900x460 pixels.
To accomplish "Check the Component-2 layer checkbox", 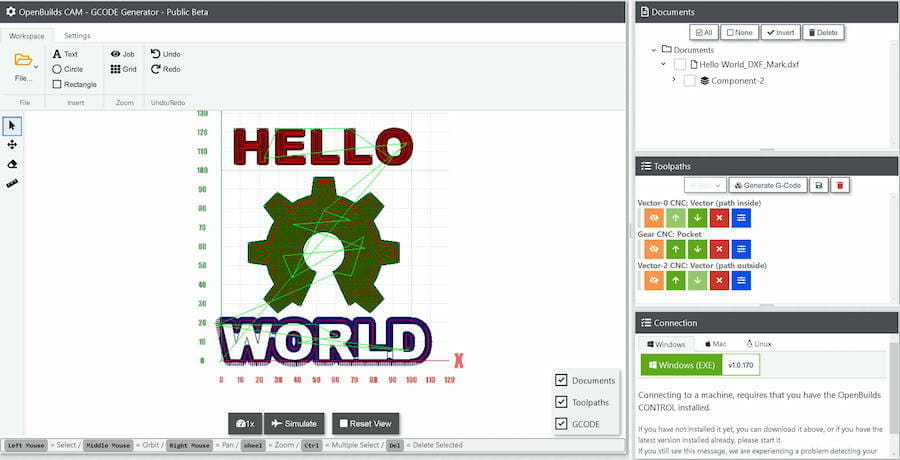I will tap(689, 81).
